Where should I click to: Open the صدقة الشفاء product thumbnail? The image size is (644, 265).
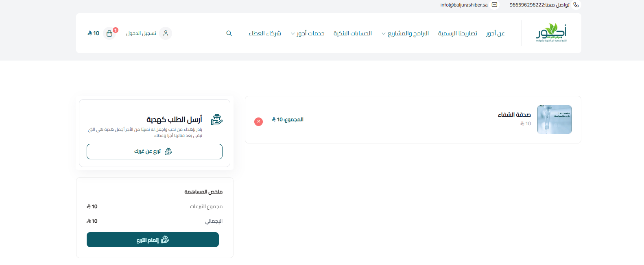click(554, 119)
